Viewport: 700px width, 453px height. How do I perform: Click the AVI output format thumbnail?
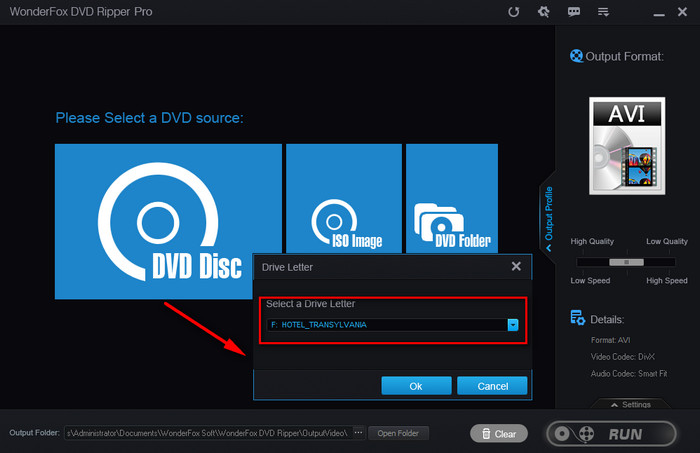(x=627, y=145)
